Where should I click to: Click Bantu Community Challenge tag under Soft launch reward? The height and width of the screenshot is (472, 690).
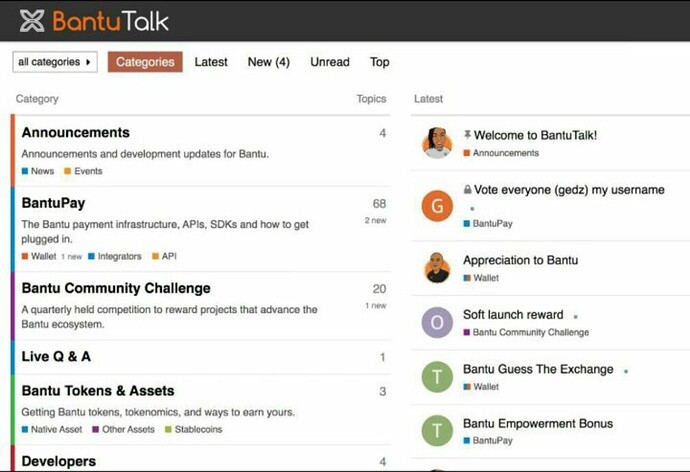(526, 332)
